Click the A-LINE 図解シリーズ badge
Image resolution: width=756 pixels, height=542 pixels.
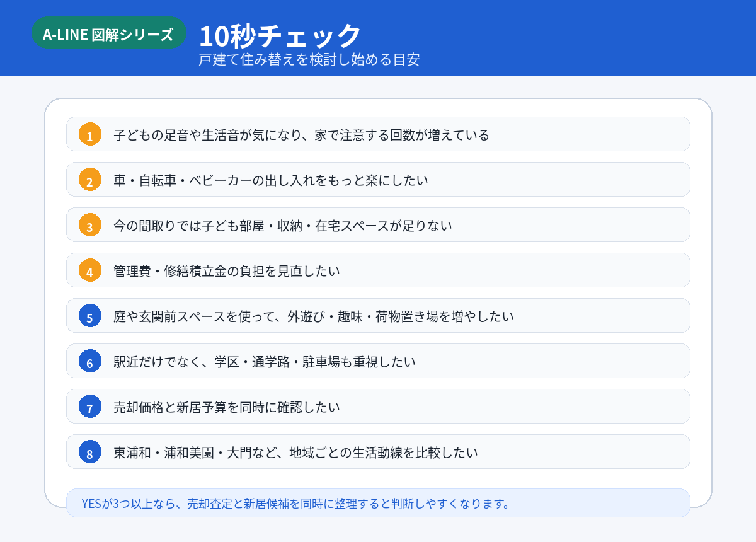[x=108, y=33]
